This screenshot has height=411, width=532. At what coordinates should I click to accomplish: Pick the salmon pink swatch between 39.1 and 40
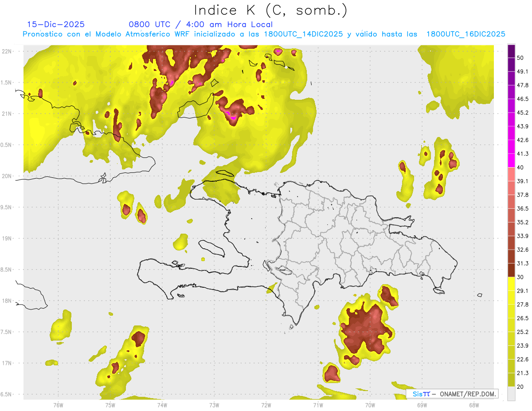[x=512, y=174]
